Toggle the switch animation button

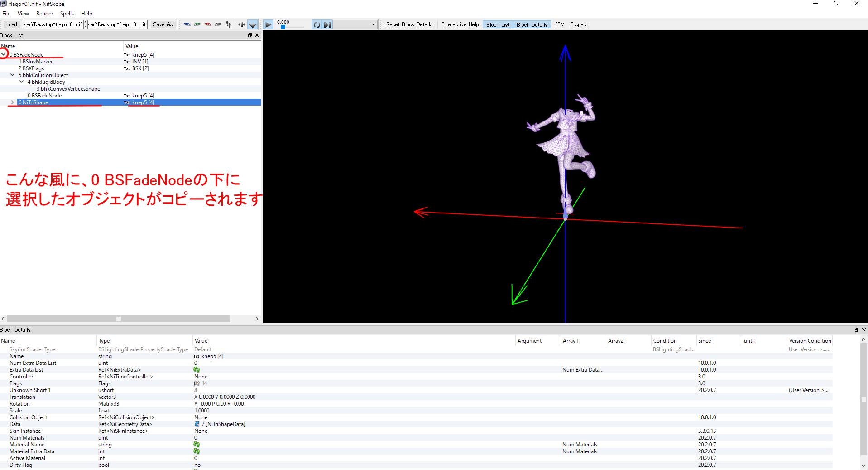(x=327, y=24)
